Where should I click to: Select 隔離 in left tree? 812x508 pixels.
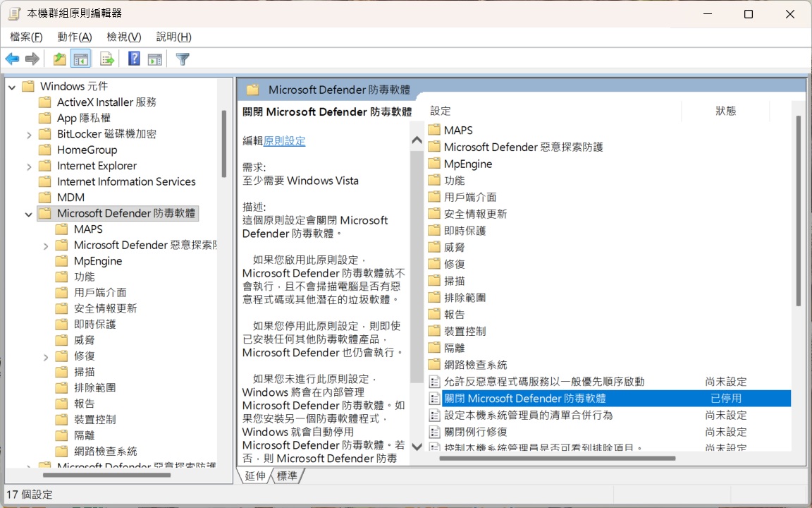85,435
